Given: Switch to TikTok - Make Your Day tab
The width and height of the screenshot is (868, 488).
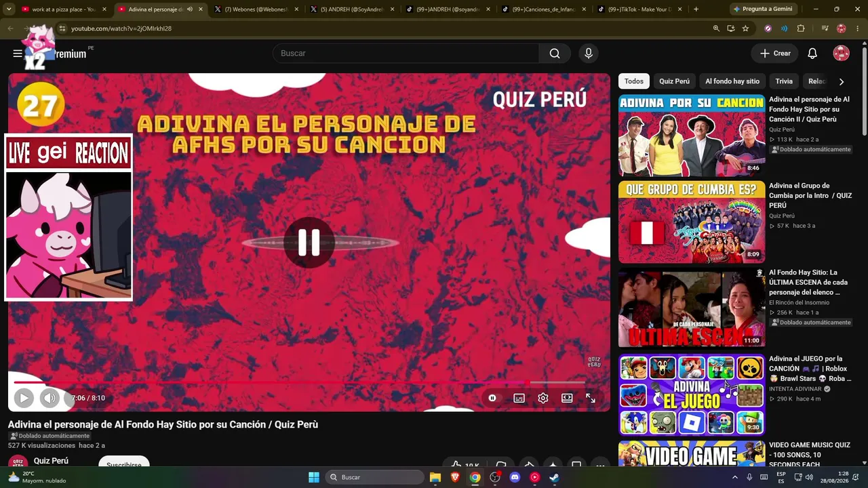Looking at the screenshot, I should click(x=642, y=9).
